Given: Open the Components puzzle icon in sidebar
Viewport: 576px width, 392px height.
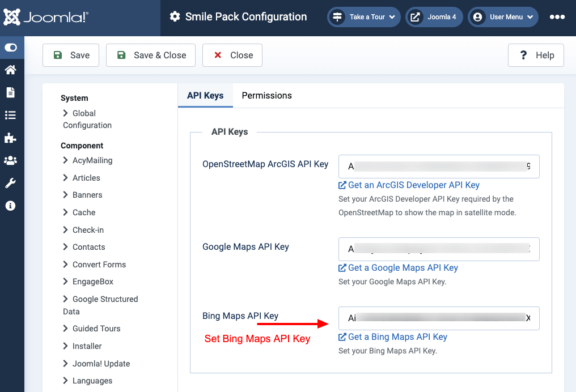Looking at the screenshot, I should (10, 138).
